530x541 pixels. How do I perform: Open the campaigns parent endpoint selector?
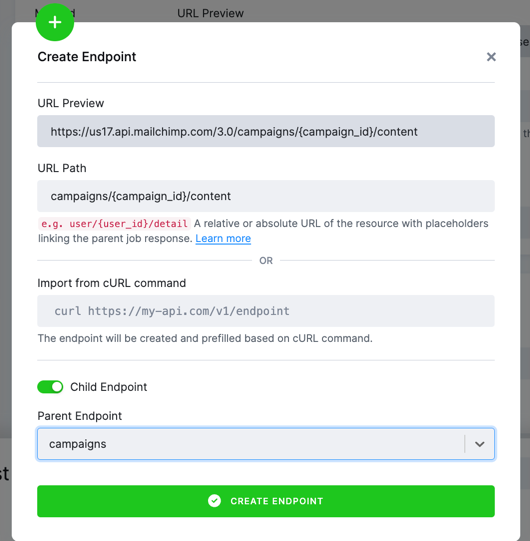pos(266,444)
